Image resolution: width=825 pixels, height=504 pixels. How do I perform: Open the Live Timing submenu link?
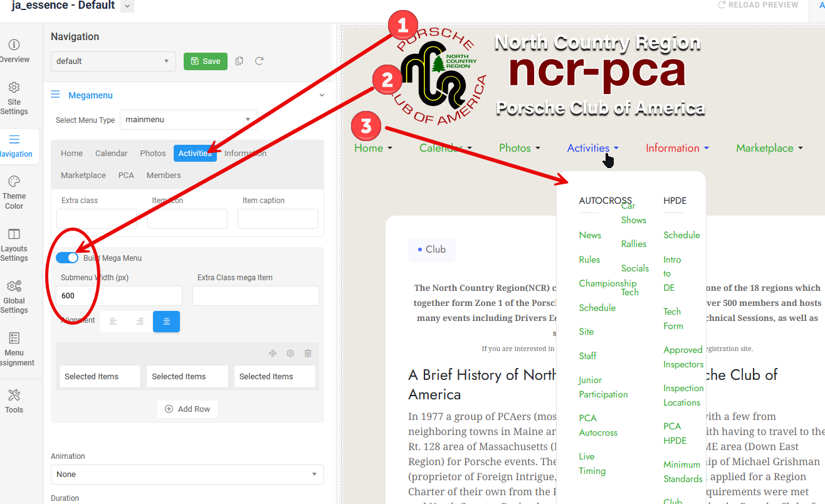(592, 464)
